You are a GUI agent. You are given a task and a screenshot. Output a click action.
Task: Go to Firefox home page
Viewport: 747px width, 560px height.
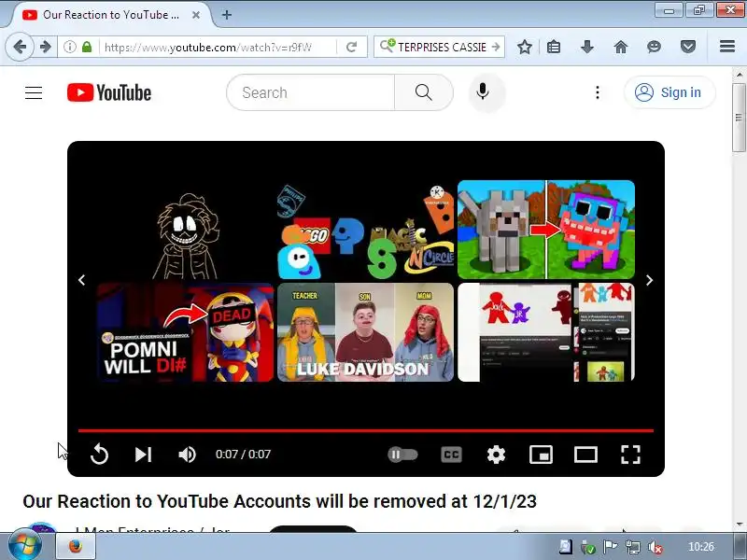click(620, 47)
